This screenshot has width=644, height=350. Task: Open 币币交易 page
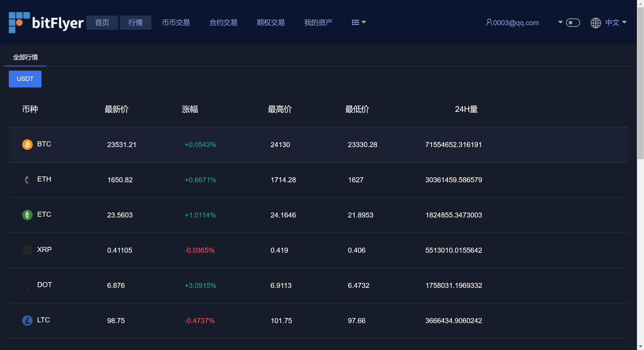(176, 23)
